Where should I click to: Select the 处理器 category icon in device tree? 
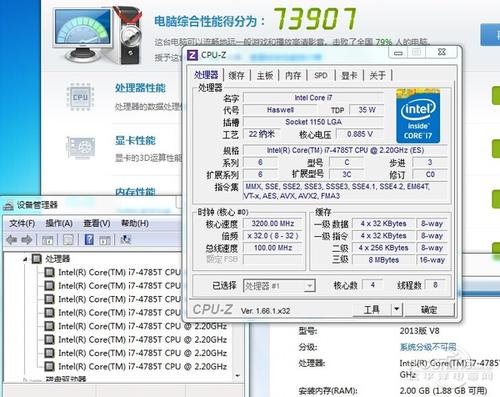coord(37,259)
